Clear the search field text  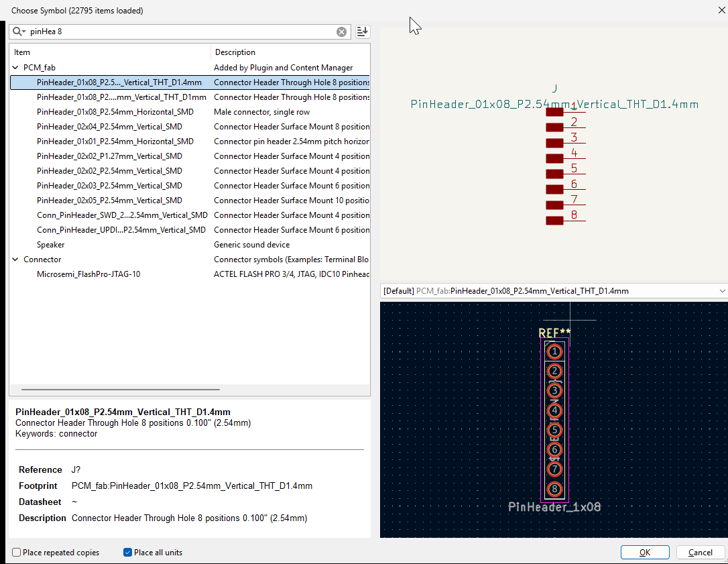click(x=341, y=32)
